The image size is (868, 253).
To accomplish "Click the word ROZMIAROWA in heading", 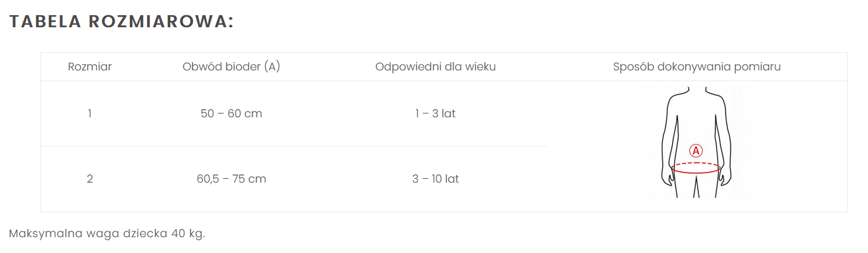I will 161,21.
